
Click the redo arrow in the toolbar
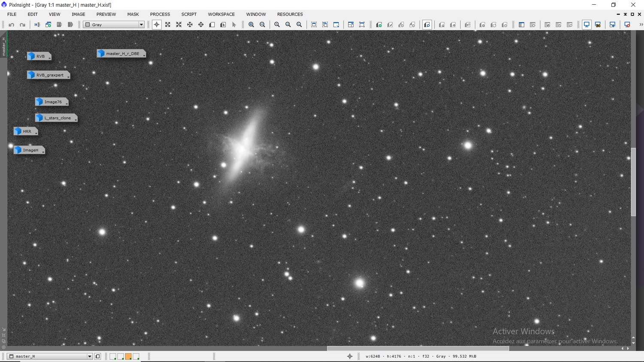(23, 25)
